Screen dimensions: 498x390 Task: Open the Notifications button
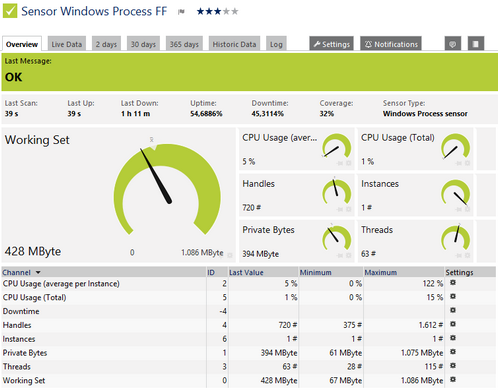pos(391,44)
